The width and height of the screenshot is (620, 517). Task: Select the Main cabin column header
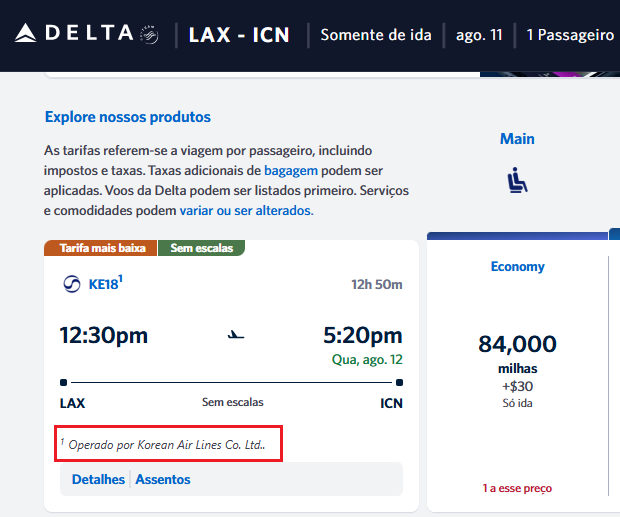point(517,139)
